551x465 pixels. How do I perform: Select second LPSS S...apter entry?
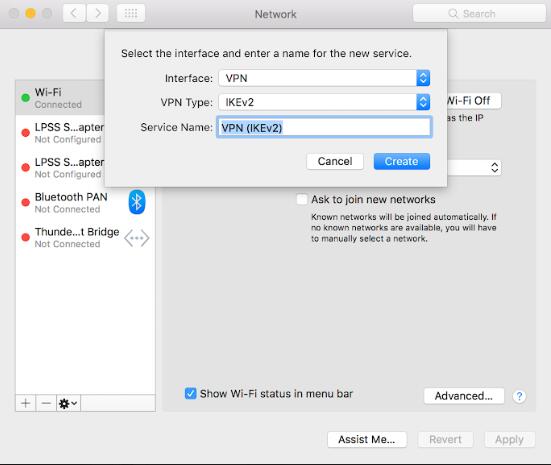coord(60,168)
